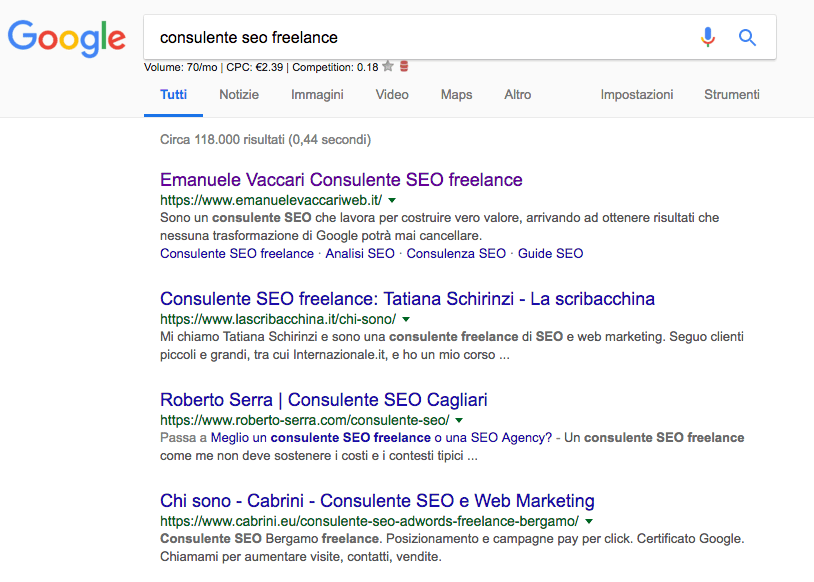Click the Google logo
Viewport: 814px width, 582px height.
click(67, 38)
